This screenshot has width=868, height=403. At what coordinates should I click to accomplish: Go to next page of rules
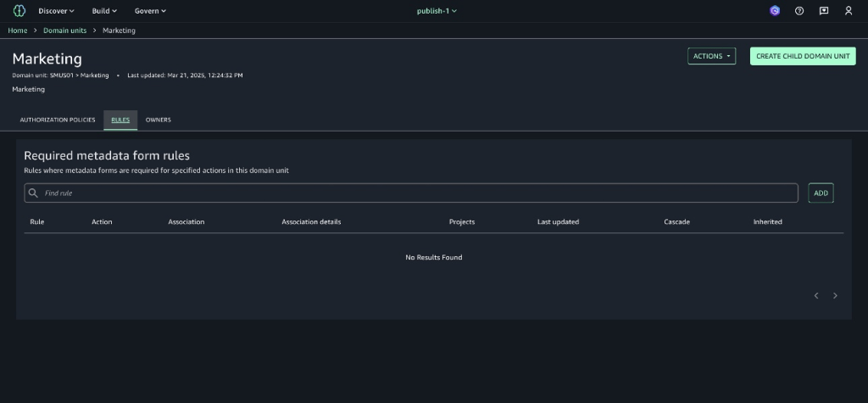[x=835, y=295]
